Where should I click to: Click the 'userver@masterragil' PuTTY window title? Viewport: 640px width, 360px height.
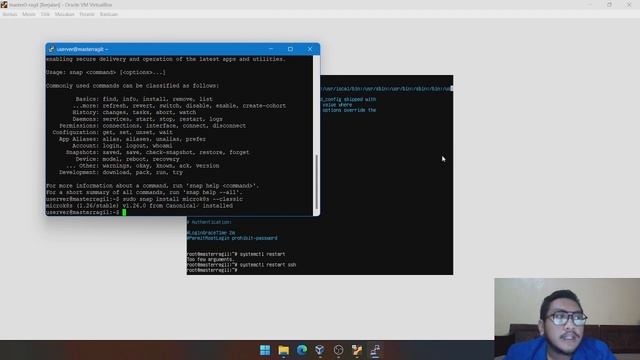tap(82, 49)
